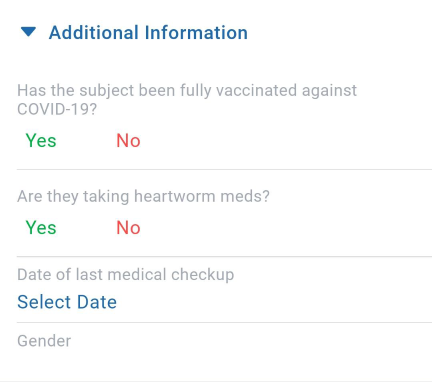Select No for COVID-19 vaccination question
Viewport: 432px width, 382px height.
[x=128, y=140]
